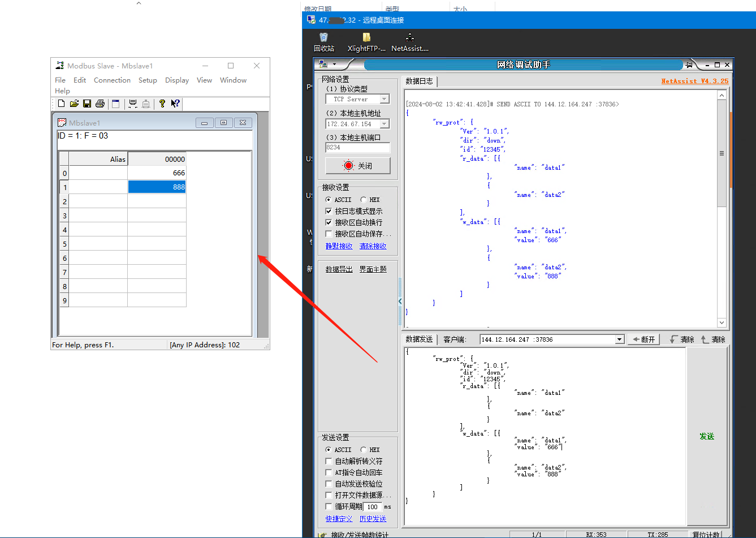756x538 pixels.
Task: Click the pin icon in NetAssist title bar
Action: point(689,65)
